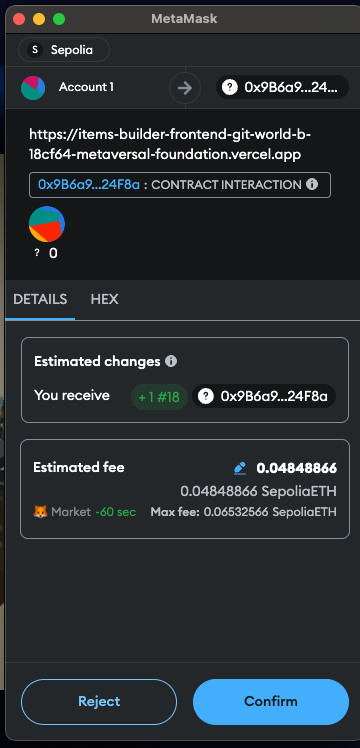Click the Account 1 avatar icon
Screen dimensions: 360x748
[33, 88]
